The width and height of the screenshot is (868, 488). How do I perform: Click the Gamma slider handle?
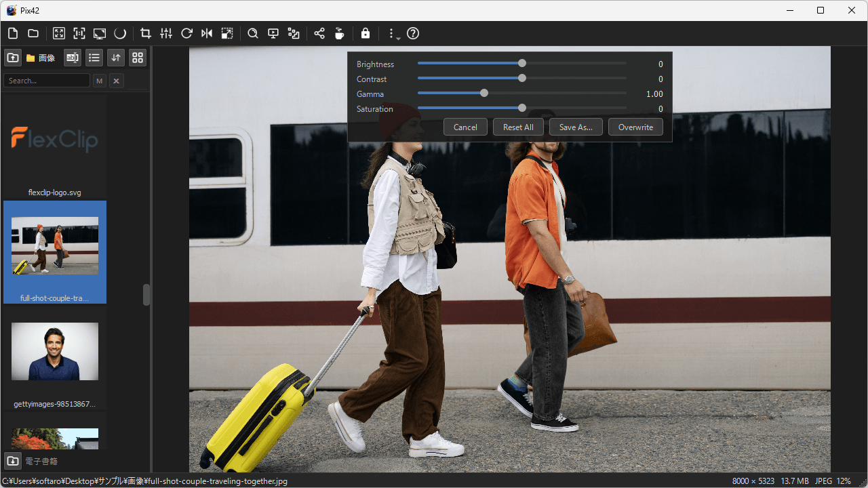pos(484,94)
